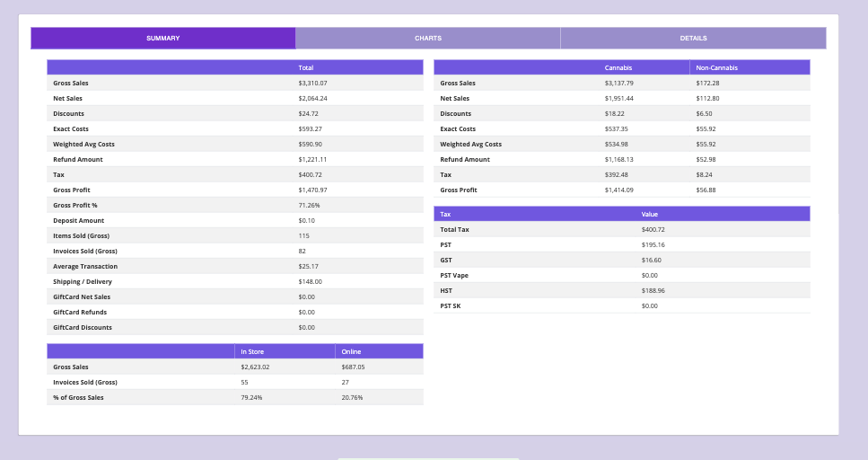Click the In Store column header
Image resolution: width=868 pixels, height=460 pixels.
click(x=252, y=351)
